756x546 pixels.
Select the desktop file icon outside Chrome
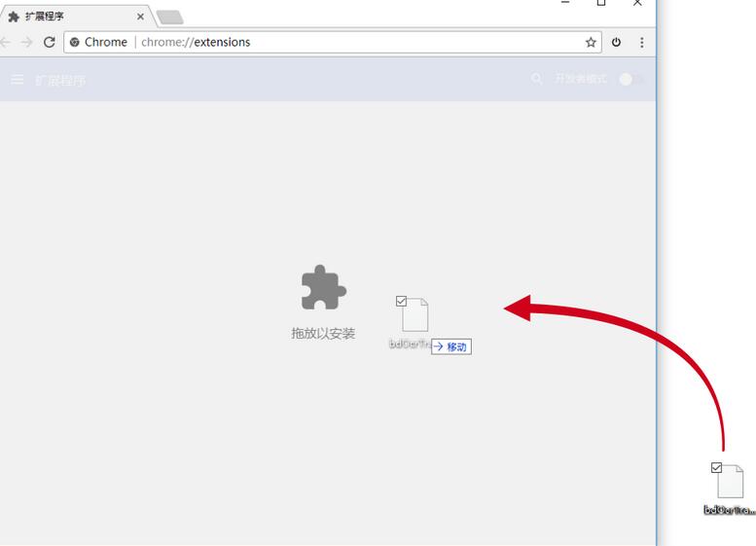(730, 484)
